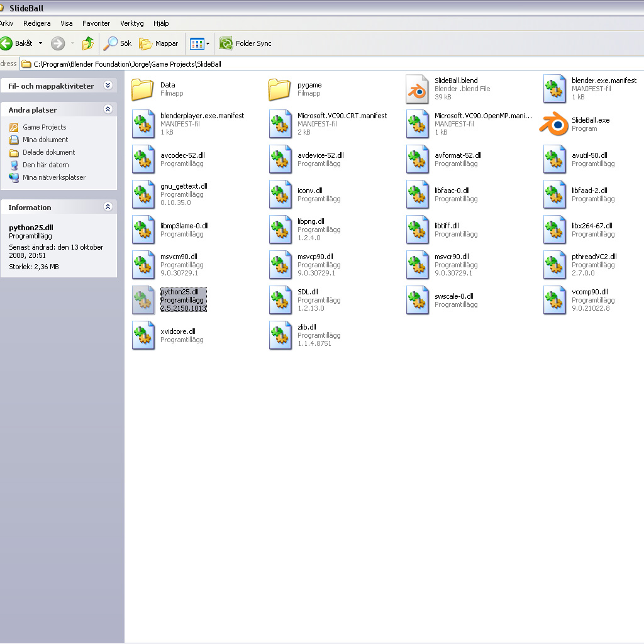
Task: Select avformat-52.dll file icon
Action: click(x=418, y=159)
